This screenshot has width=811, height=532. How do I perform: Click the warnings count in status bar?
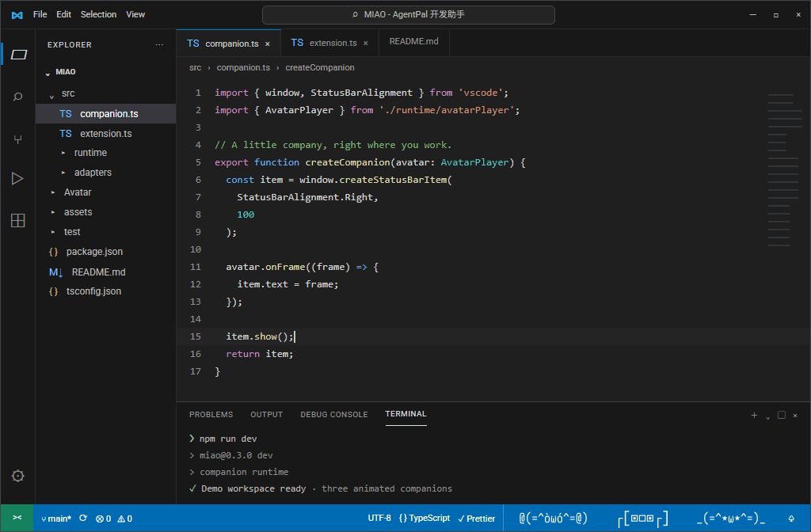coord(124,519)
